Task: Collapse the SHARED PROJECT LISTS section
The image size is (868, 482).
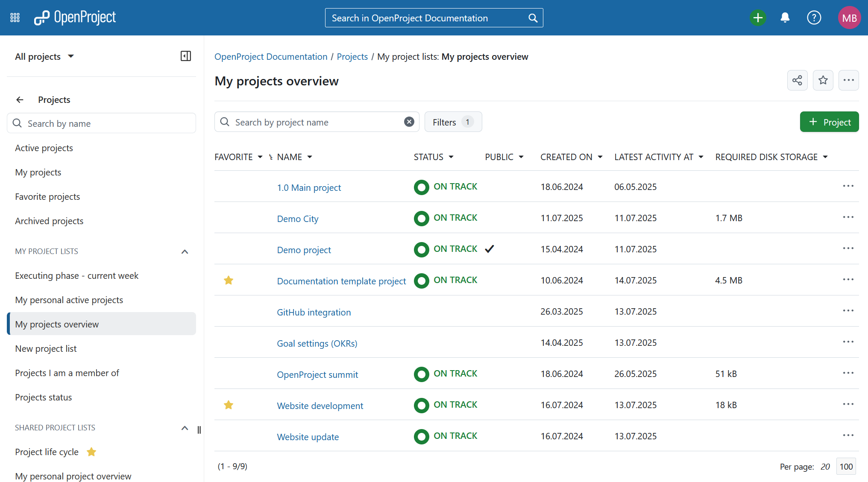Action: [185, 428]
